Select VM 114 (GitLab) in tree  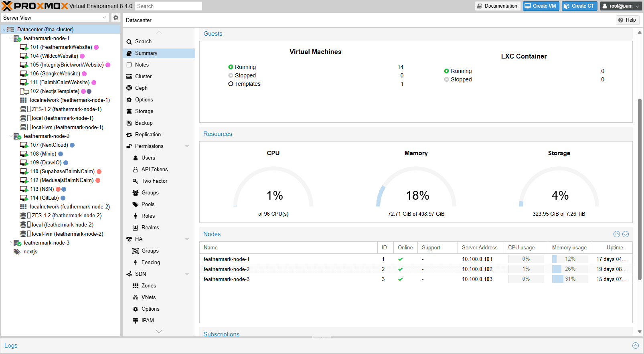point(60,198)
